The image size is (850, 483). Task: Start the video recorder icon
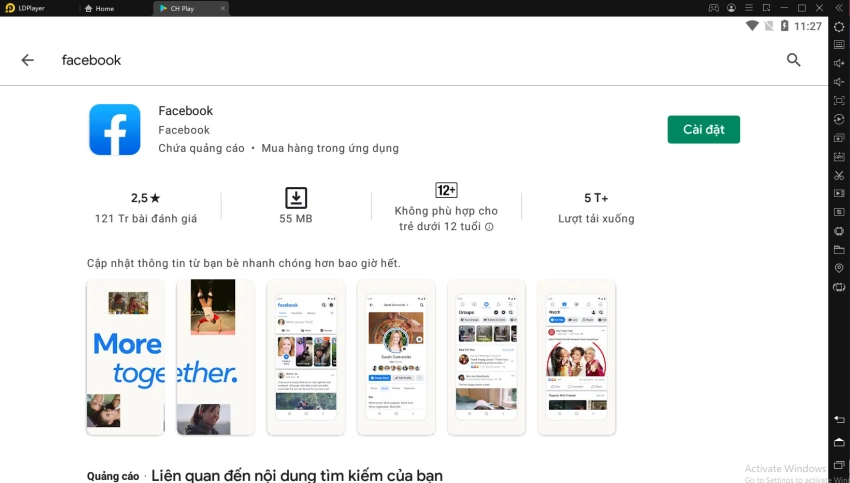pyautogui.click(x=839, y=194)
